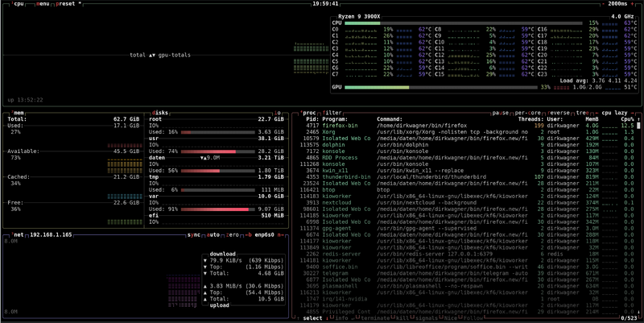Click the total gpu-totals graph switch arrows
The height and width of the screenshot is (323, 644).
point(151,55)
